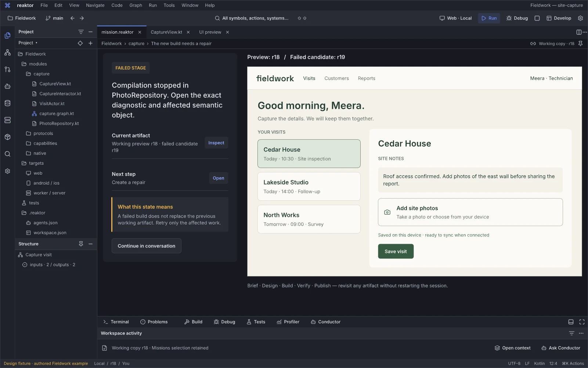Locate the current file with target icon
Image resolution: width=588 pixels, height=368 pixels.
[80, 43]
